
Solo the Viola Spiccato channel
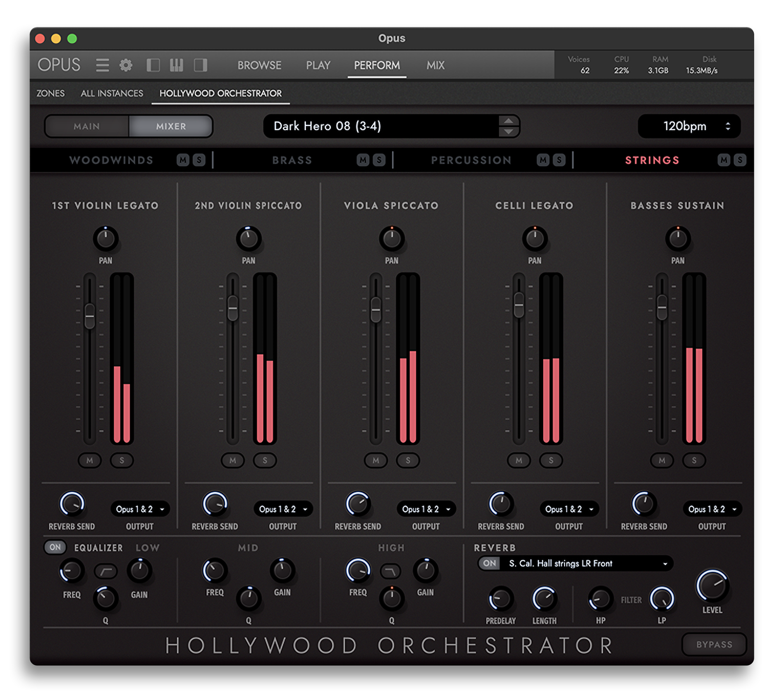(407, 460)
